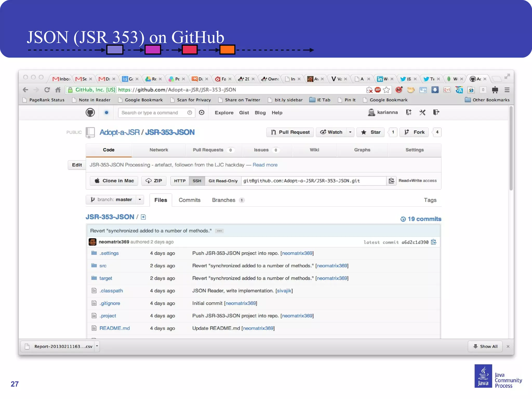Open the 19 commits link

tap(421, 219)
